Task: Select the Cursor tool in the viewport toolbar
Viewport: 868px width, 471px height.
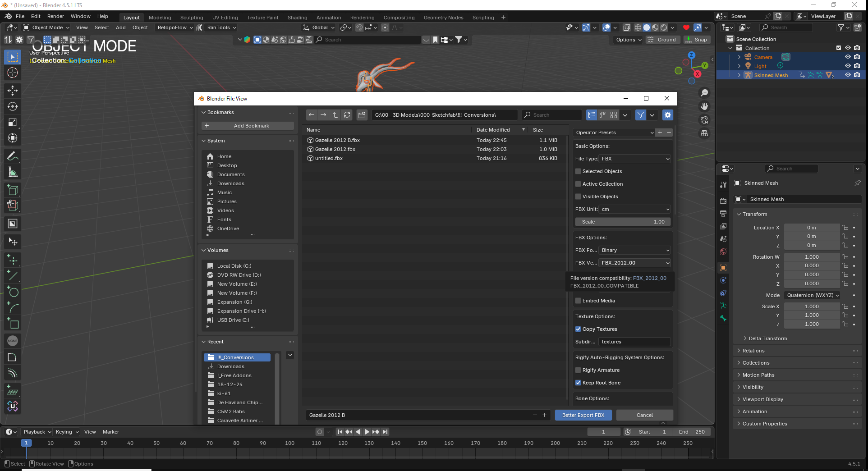Action: pos(13,73)
